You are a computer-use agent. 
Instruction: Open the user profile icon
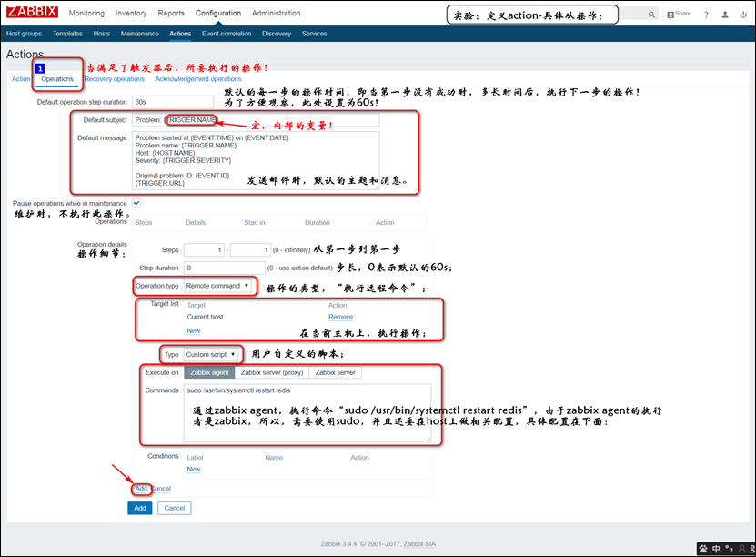(x=725, y=15)
